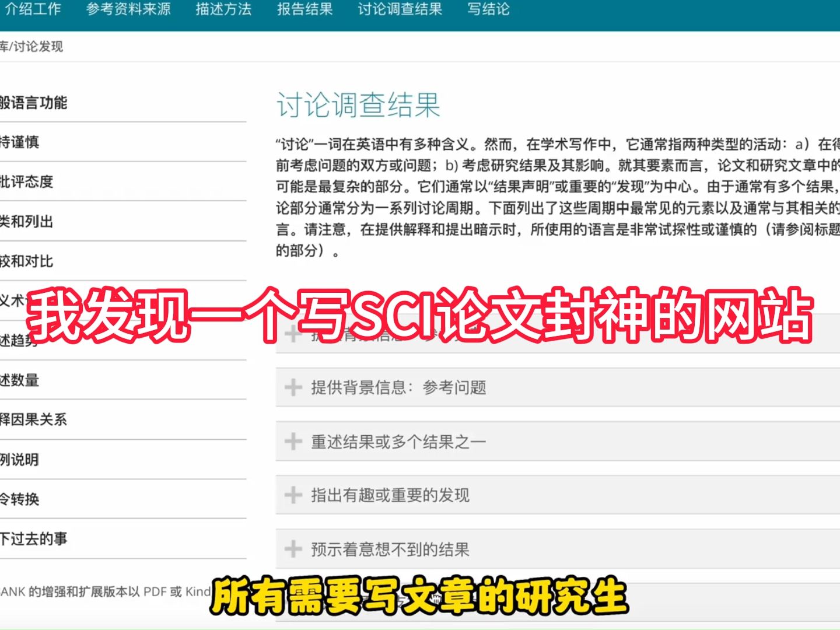Open sidebar item 下过去的事
This screenshot has width=840, height=630.
click(x=33, y=539)
